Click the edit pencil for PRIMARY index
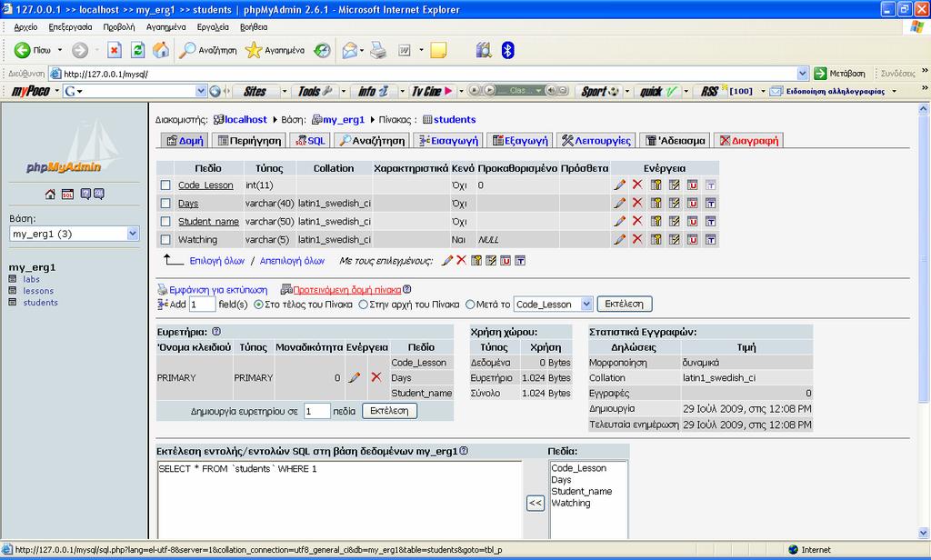This screenshot has height=560, width=931. [x=355, y=377]
